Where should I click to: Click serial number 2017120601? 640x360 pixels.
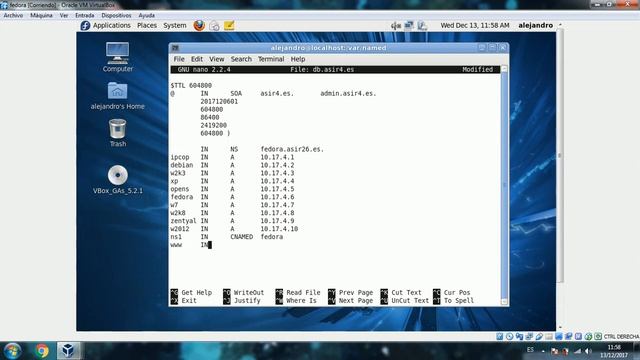[x=219, y=101]
